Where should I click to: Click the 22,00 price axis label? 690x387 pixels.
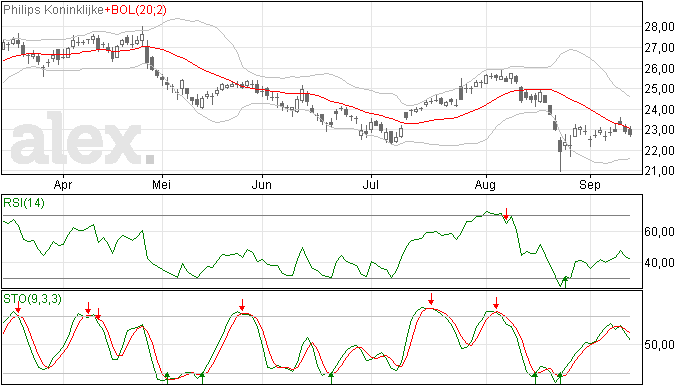pyautogui.click(x=659, y=151)
